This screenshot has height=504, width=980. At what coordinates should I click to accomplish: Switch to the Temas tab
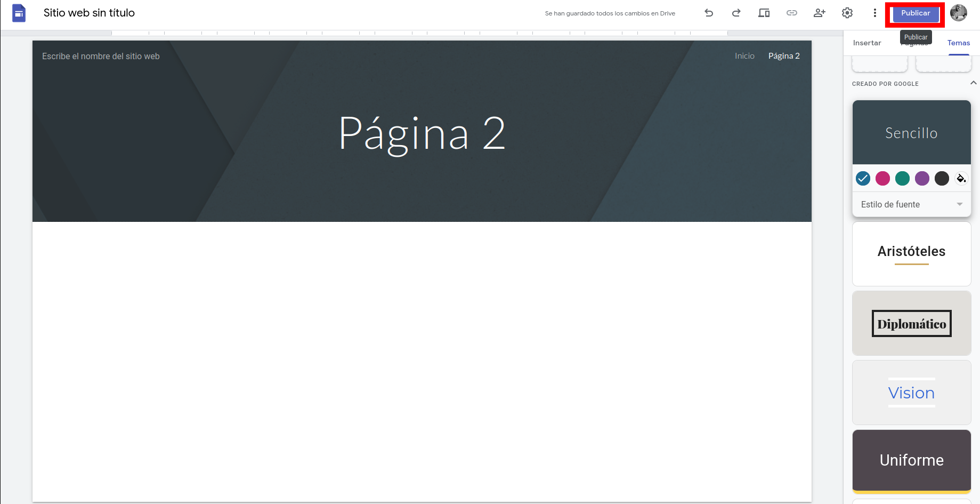tap(958, 43)
